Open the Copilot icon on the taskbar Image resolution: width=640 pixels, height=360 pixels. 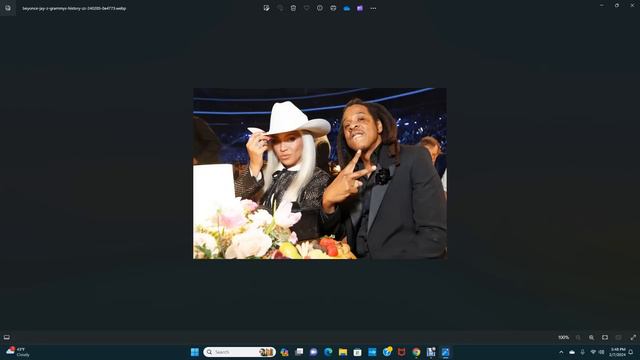point(284,352)
